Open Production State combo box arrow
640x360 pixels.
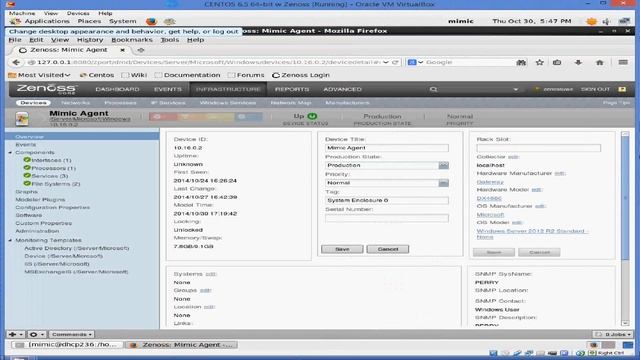click(444, 165)
